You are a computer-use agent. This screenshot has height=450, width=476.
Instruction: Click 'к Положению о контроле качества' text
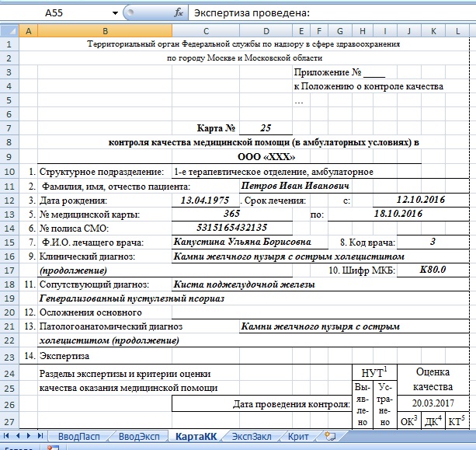(x=369, y=86)
